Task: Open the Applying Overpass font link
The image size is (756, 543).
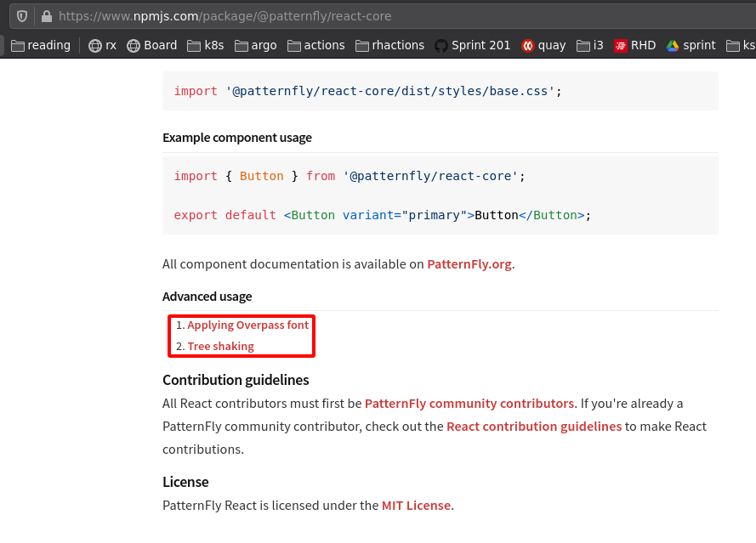Action: point(247,325)
